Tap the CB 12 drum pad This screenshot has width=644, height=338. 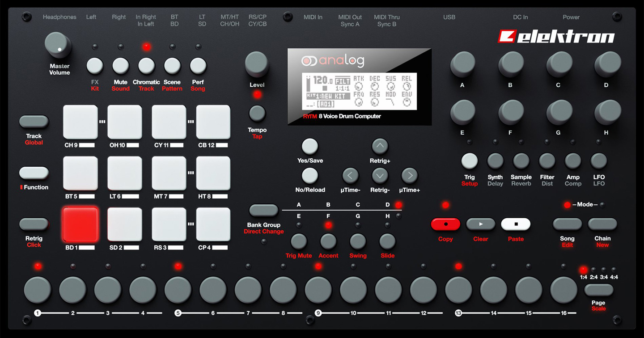(213, 123)
